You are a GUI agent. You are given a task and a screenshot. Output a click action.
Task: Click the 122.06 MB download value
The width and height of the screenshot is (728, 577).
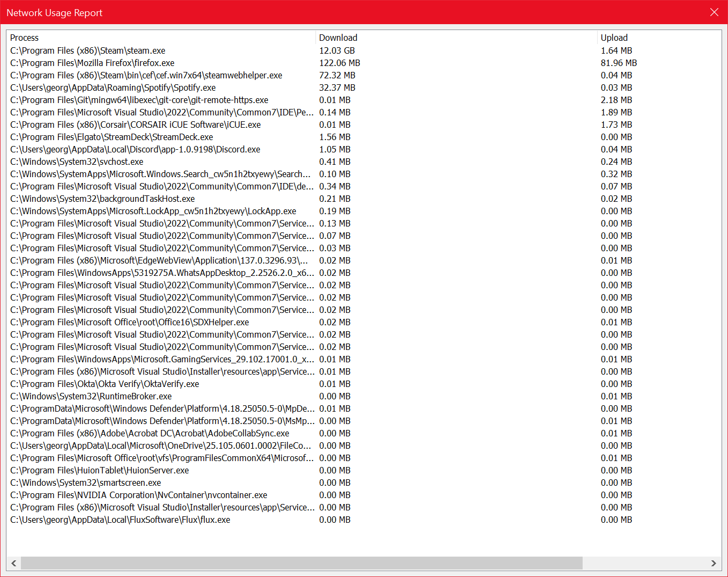coord(340,63)
